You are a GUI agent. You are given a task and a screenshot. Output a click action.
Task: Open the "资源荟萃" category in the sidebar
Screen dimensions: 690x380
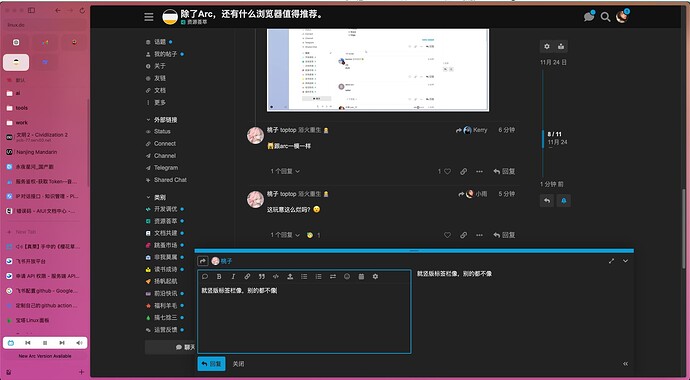[x=165, y=221]
